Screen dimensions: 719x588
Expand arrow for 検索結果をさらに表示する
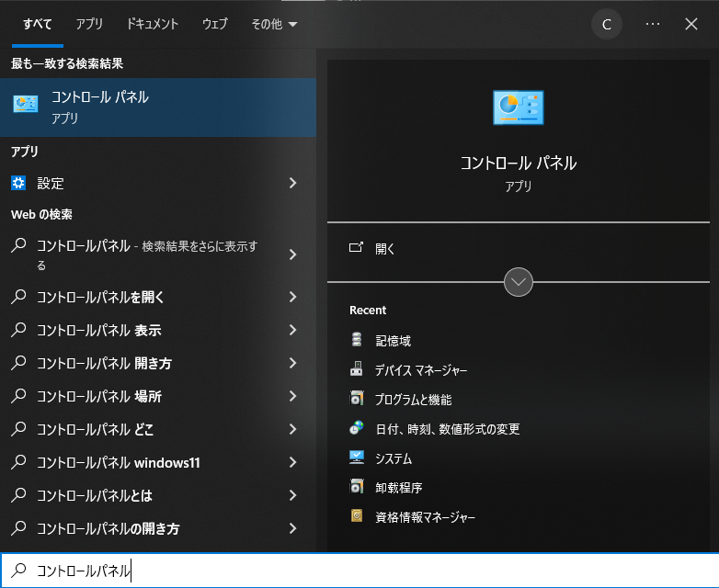click(x=293, y=254)
